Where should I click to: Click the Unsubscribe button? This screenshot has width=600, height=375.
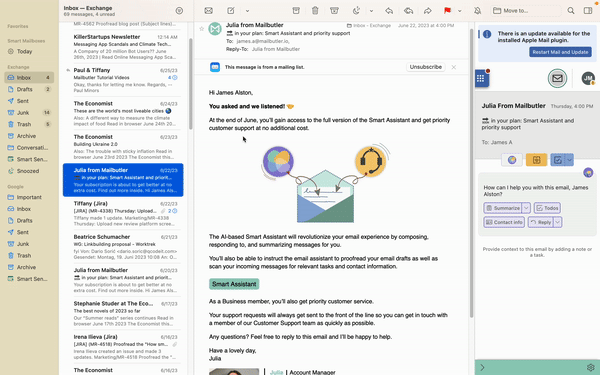point(426,67)
